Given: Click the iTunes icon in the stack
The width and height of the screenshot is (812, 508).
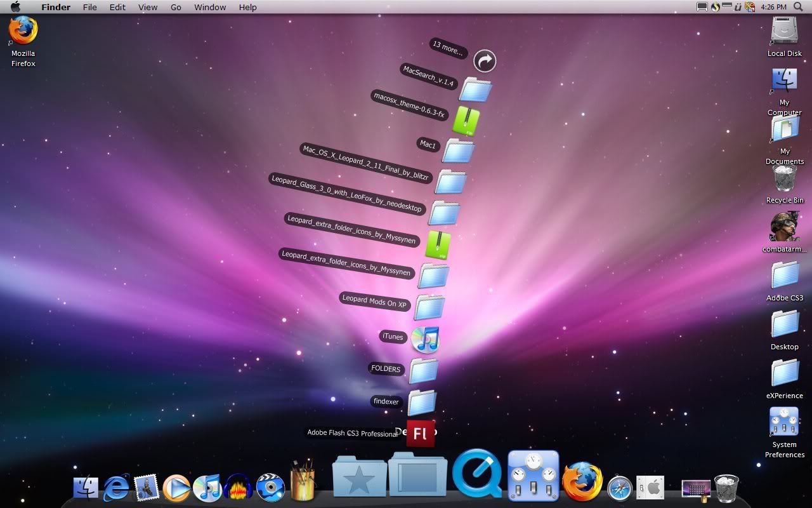Looking at the screenshot, I should click(425, 339).
